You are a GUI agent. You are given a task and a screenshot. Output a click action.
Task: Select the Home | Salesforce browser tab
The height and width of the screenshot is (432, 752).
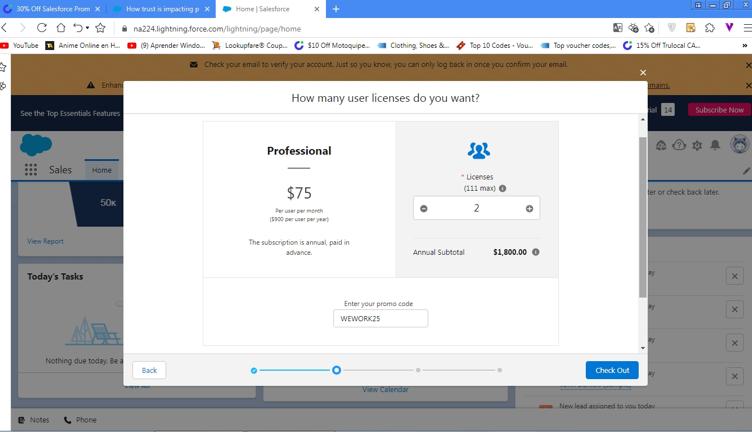[x=271, y=9]
